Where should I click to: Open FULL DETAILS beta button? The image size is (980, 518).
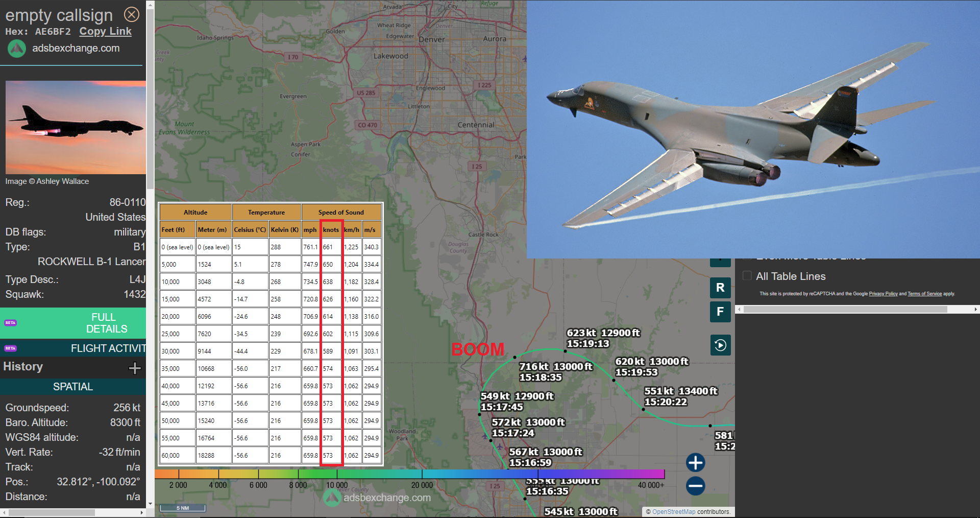[73, 323]
